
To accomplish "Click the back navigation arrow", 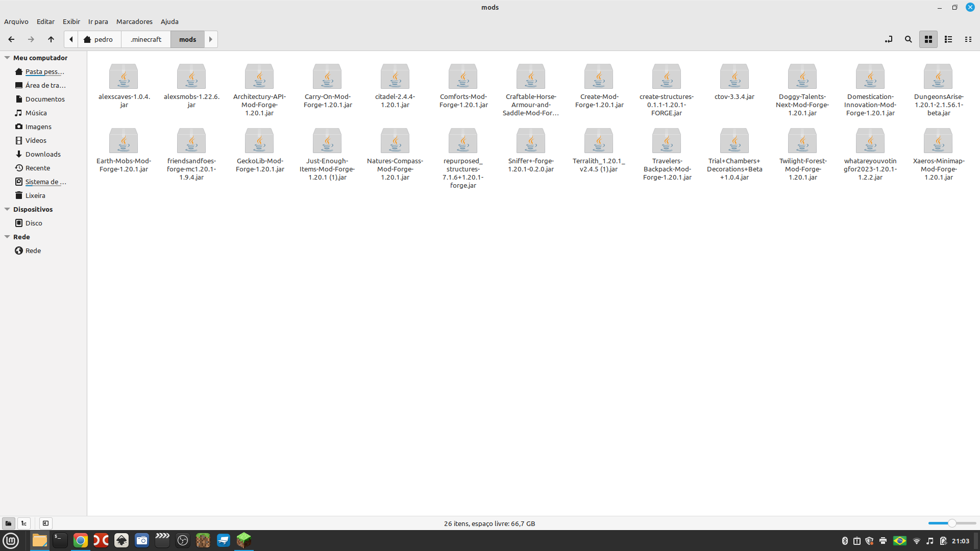I will pyautogui.click(x=10, y=39).
